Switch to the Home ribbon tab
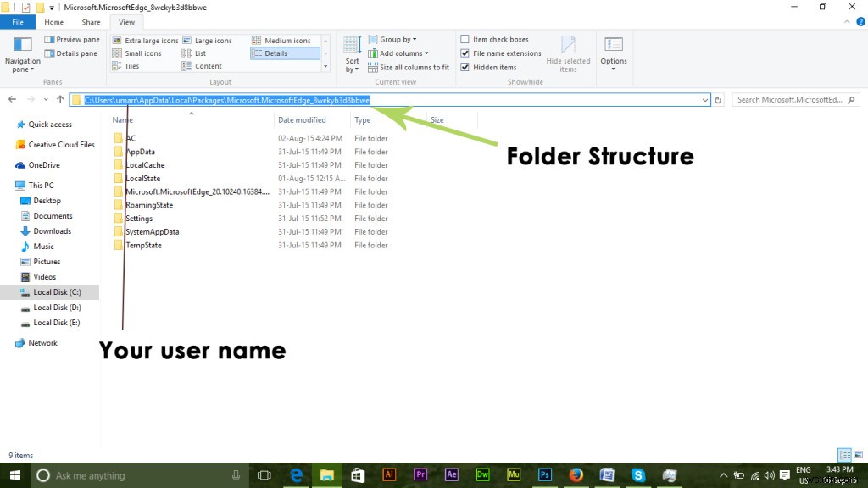 click(53, 22)
